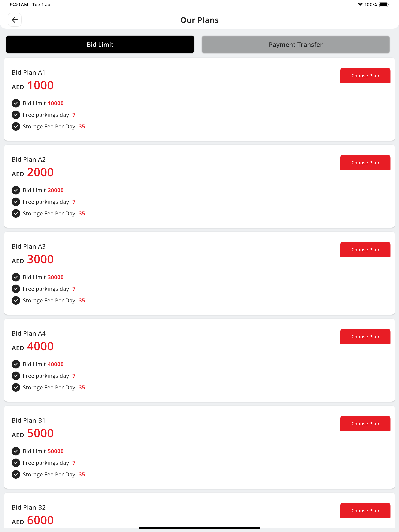Tap the home indicator bar at bottom
Image resolution: width=399 pixels, height=532 pixels.
point(199,528)
